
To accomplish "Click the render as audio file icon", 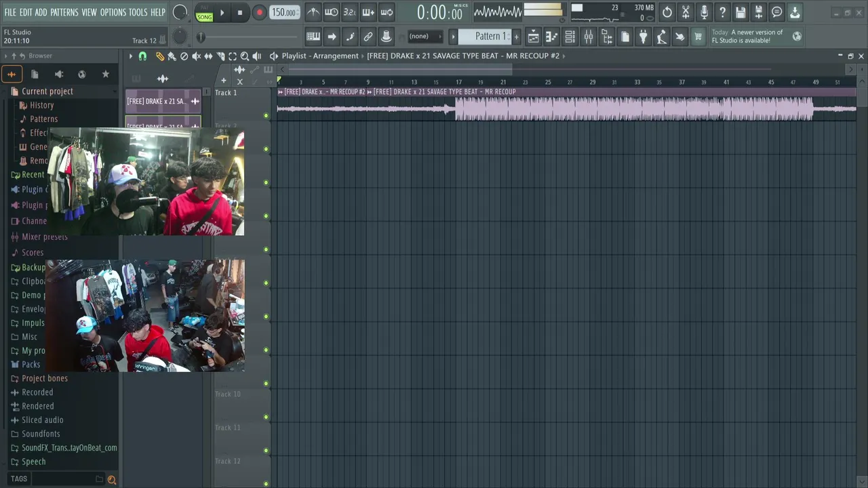I will point(759,12).
